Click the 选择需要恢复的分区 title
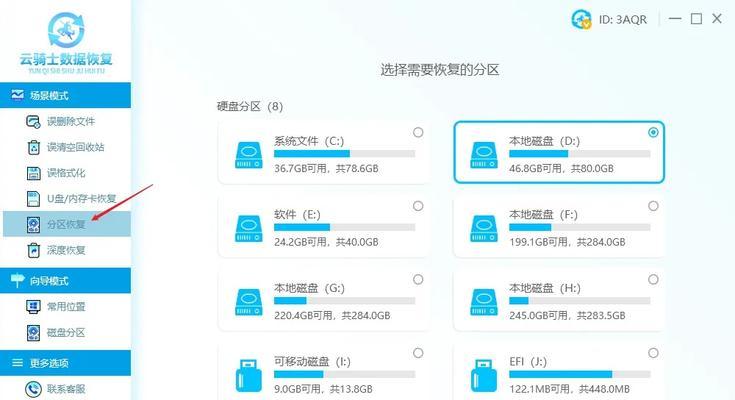735x400 pixels. click(440, 70)
